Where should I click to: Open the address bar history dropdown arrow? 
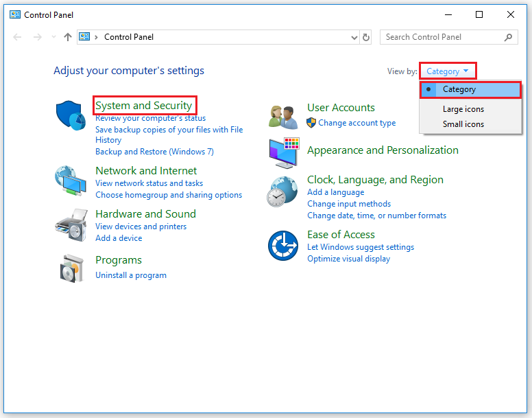click(354, 37)
